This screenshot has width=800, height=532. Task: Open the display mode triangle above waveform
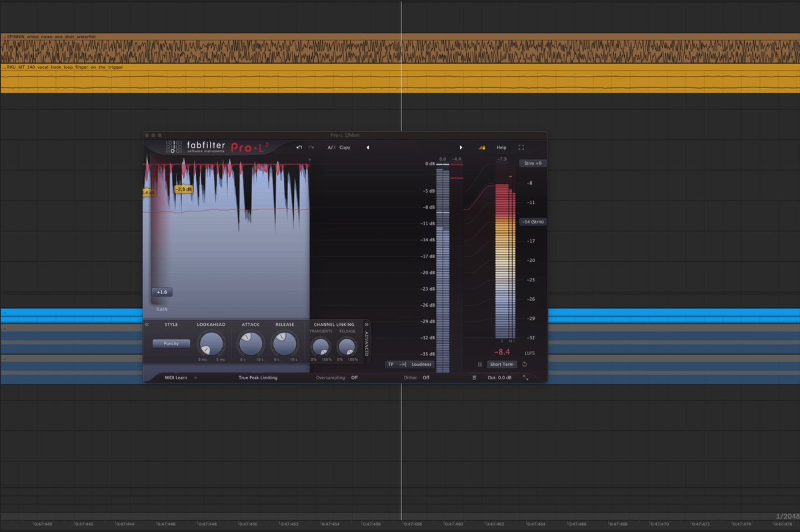pos(309,159)
